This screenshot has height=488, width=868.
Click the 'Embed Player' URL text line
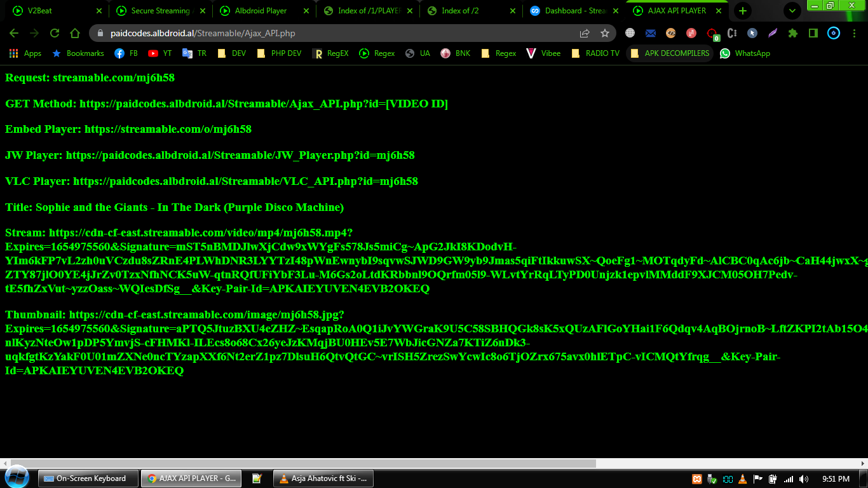coord(128,129)
